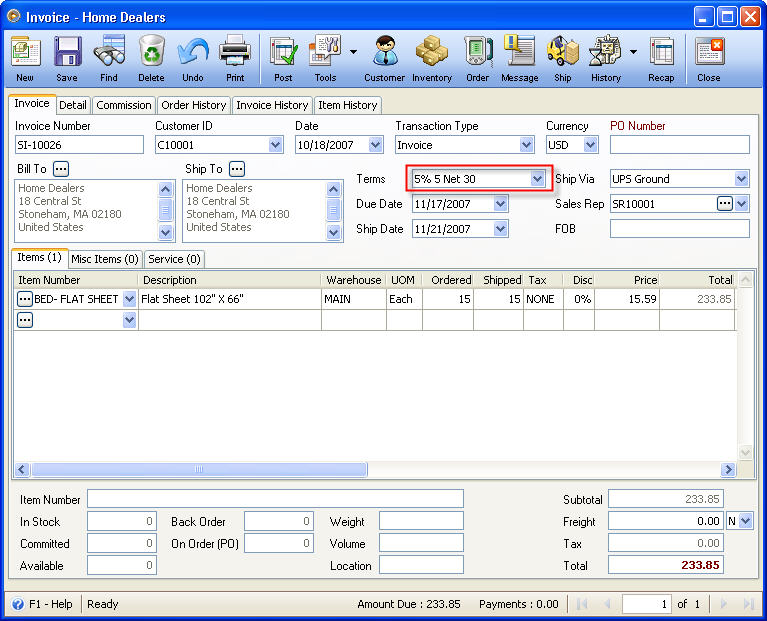Switch to Misc Items (0) tab
767x621 pixels.
pyautogui.click(x=105, y=259)
